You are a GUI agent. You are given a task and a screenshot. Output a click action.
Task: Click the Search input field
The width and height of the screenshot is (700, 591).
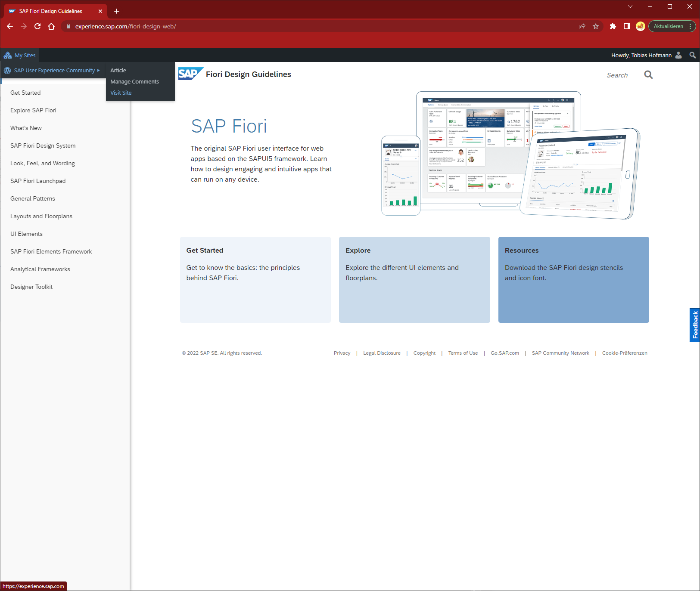pos(617,75)
